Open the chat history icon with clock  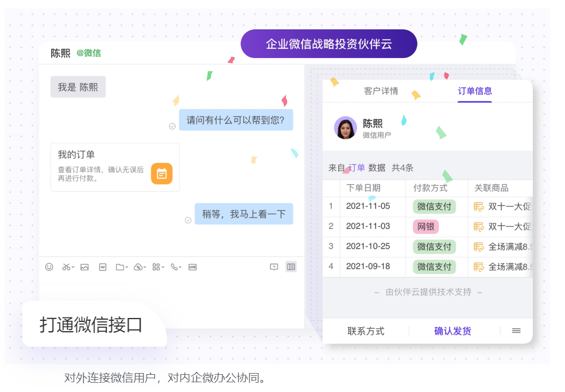[x=274, y=267]
